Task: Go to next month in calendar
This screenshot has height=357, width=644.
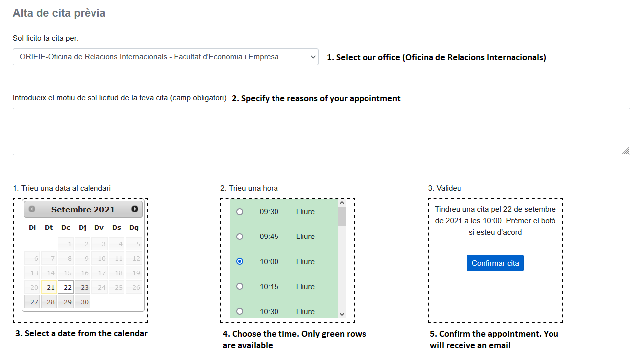Action: coord(134,209)
